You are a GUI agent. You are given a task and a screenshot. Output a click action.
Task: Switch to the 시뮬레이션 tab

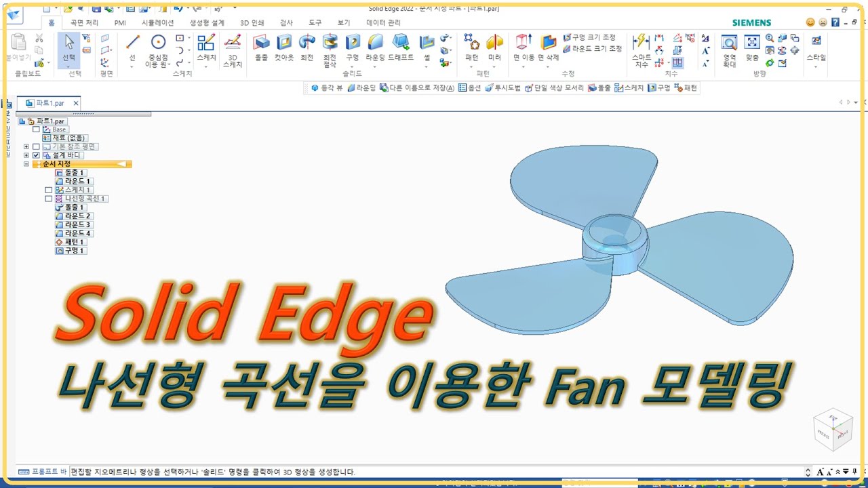157,22
